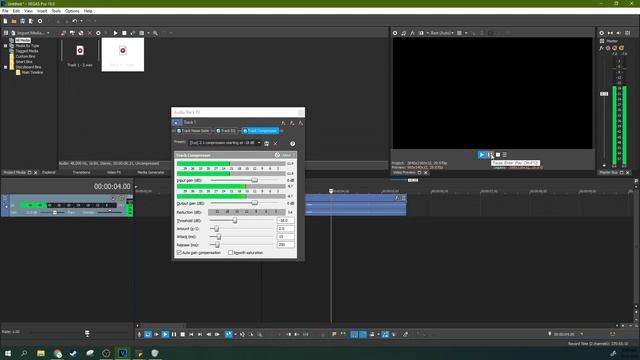Enable Smooth saturation checkbox
640x360 pixels.
click(231, 253)
